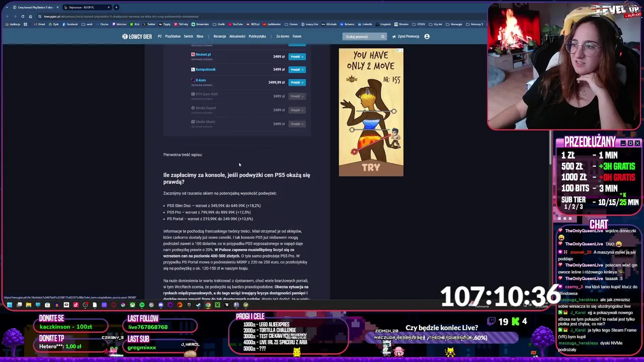The image size is (644, 362).
Task: Click the Neonet.pl store logo icon
Action: pos(193,55)
